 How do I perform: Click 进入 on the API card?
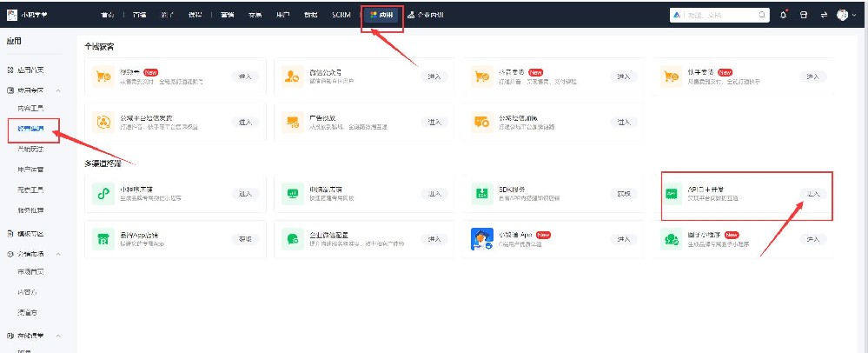813,193
